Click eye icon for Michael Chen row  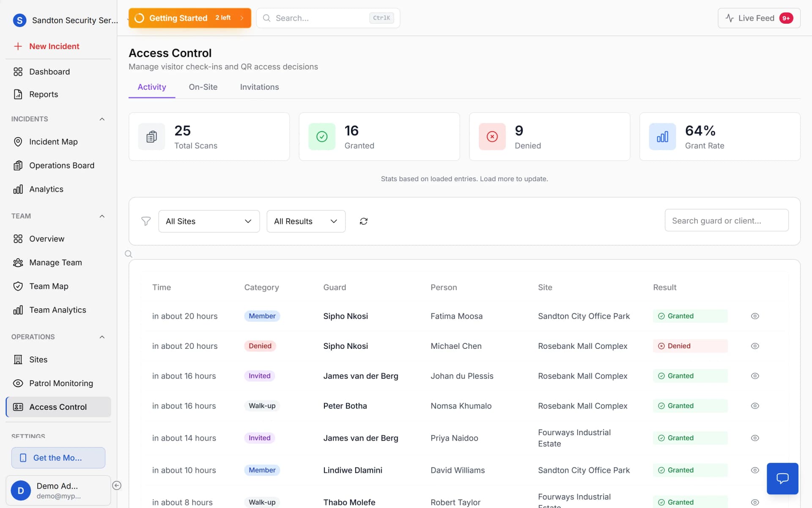pyautogui.click(x=754, y=346)
